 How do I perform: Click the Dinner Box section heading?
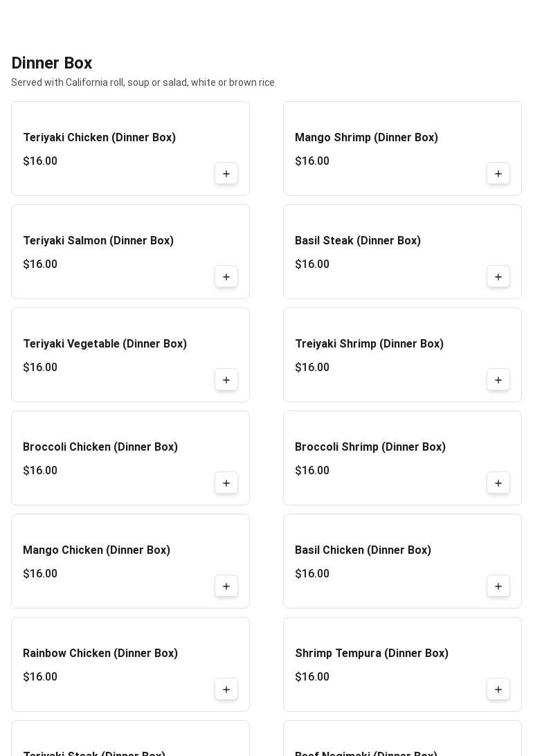pyautogui.click(x=52, y=63)
